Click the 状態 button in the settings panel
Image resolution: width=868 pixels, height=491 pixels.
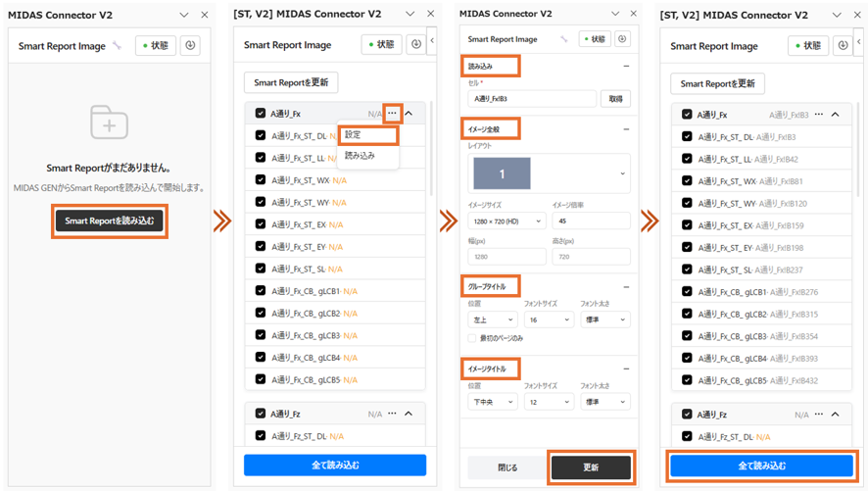pos(595,39)
